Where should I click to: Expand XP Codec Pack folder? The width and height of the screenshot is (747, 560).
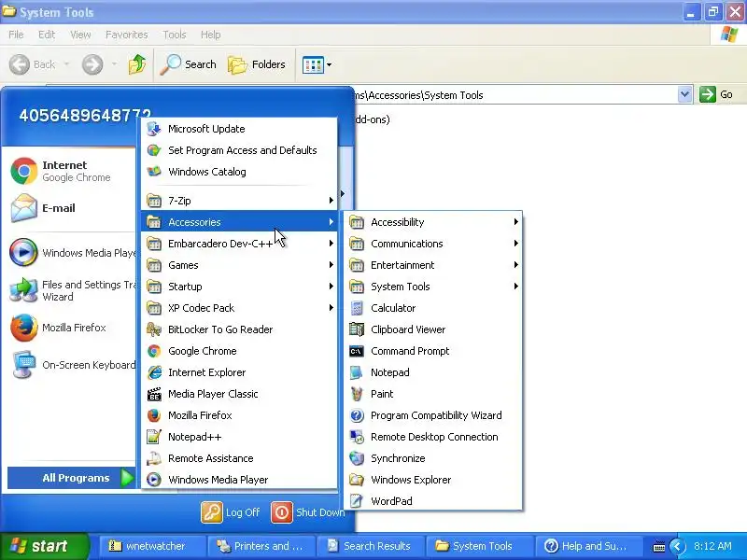tap(239, 308)
